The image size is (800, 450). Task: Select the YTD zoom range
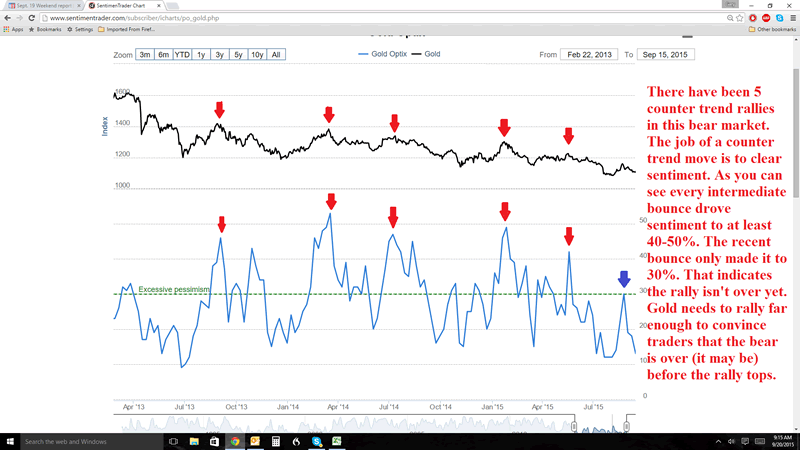click(x=183, y=54)
